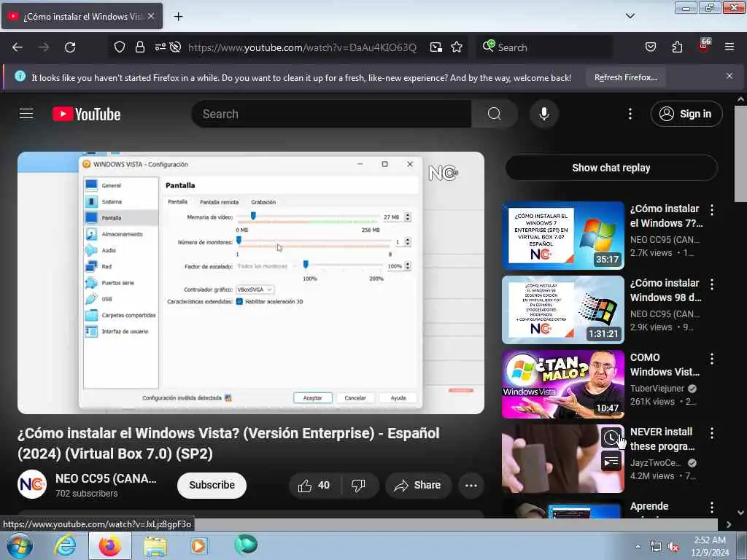This screenshot has width=747, height=560.
Task: Click the Firefox taskbar icon
Action: pyautogui.click(x=109, y=545)
